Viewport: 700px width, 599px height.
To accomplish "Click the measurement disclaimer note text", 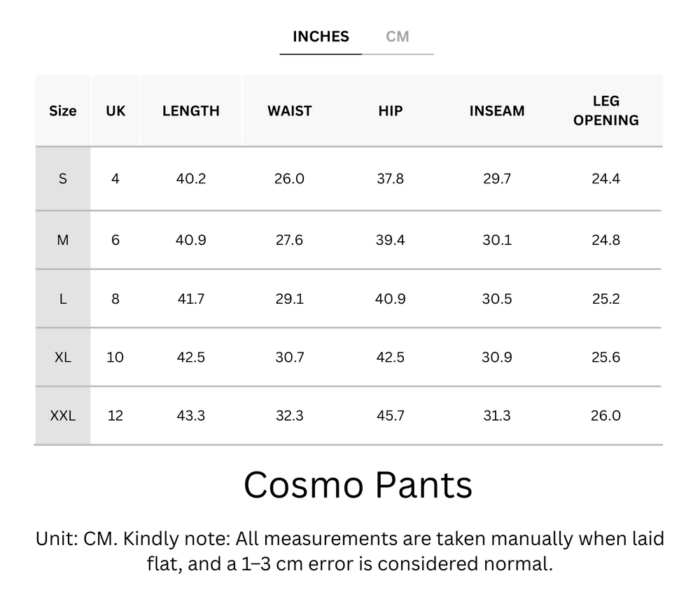I will (349, 552).
